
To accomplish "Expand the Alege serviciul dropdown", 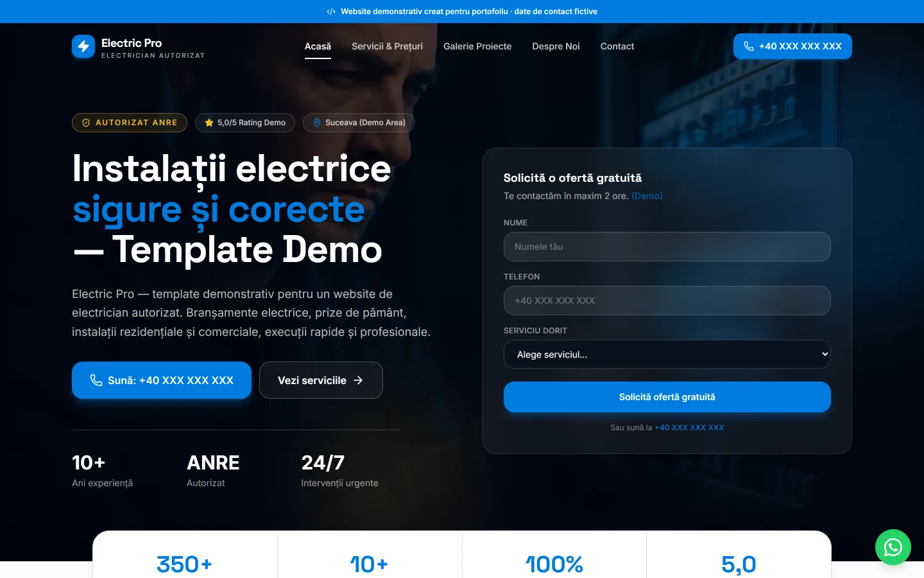I will tap(667, 355).
